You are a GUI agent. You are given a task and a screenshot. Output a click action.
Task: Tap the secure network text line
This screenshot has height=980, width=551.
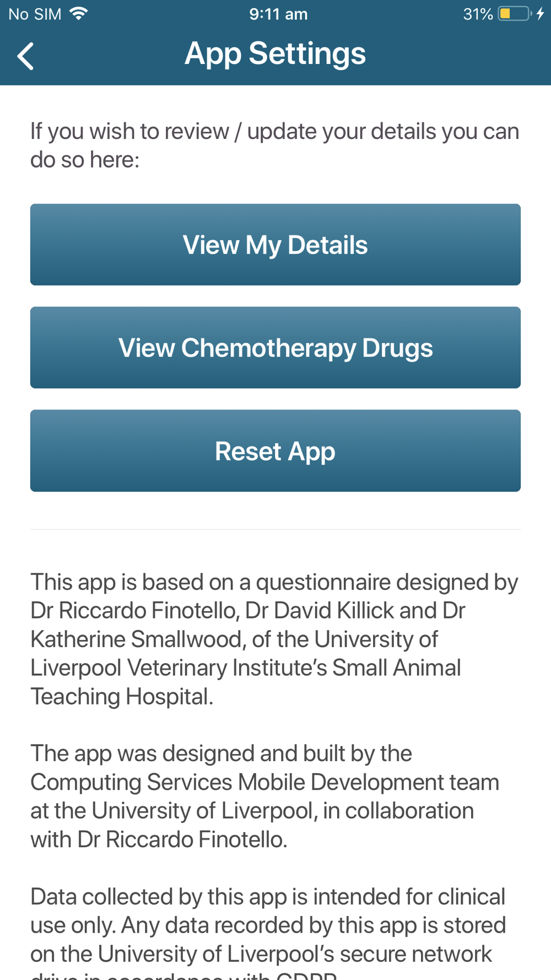[x=261, y=954]
